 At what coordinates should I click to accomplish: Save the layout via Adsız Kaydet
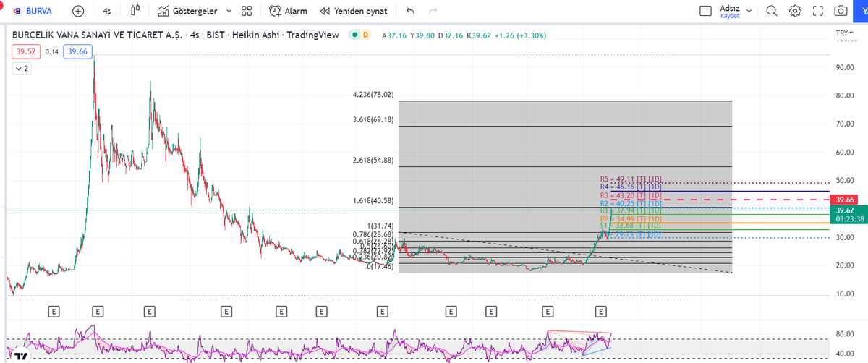coord(730,11)
